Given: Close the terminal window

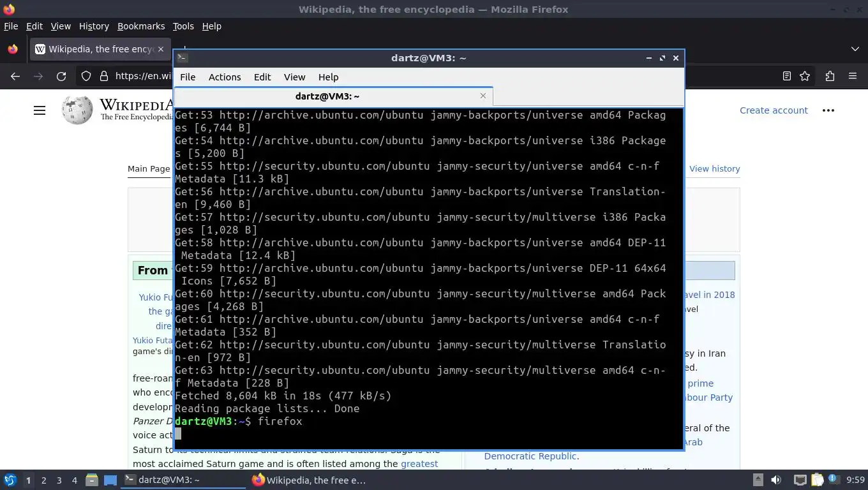Looking at the screenshot, I should (x=676, y=58).
